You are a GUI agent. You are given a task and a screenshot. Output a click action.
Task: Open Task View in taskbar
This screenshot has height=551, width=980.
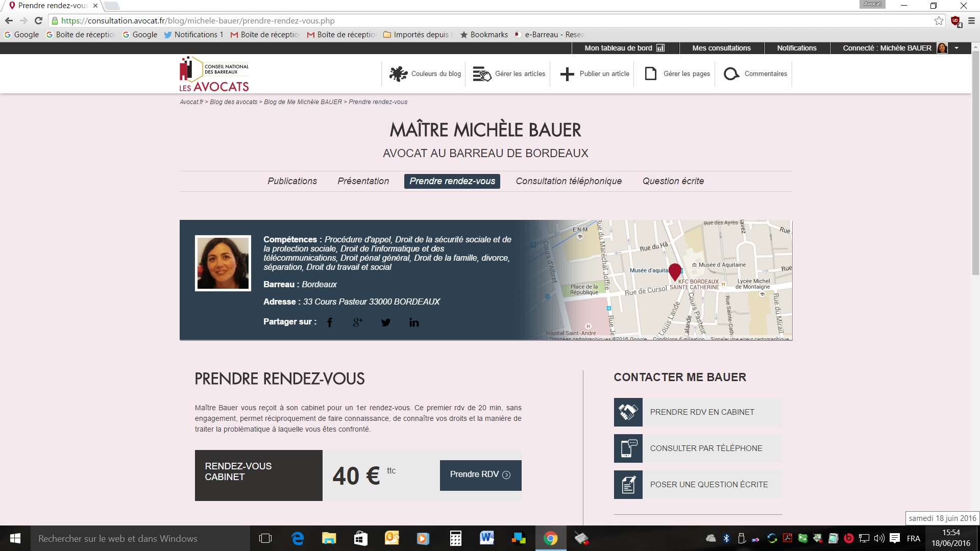pyautogui.click(x=265, y=538)
